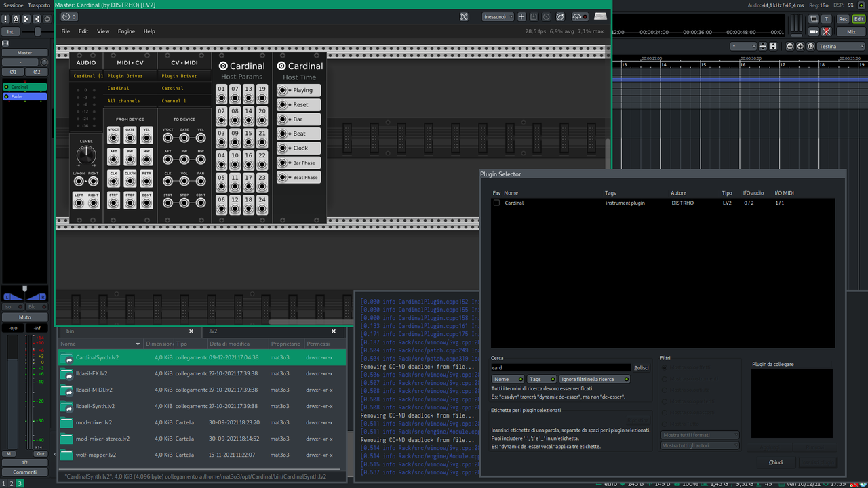Click the LEVEL knob on the Audio module

(x=86, y=157)
